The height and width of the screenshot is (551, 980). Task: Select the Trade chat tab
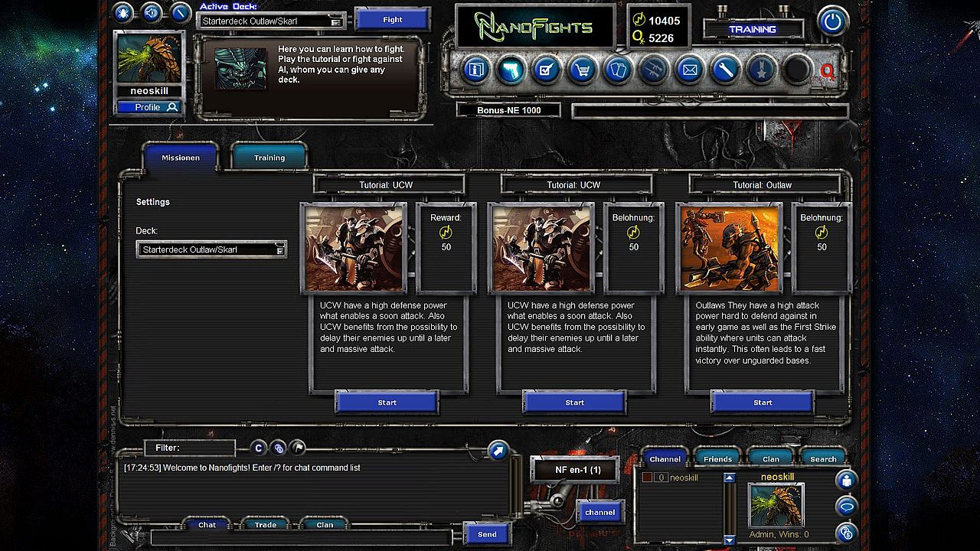point(266,525)
